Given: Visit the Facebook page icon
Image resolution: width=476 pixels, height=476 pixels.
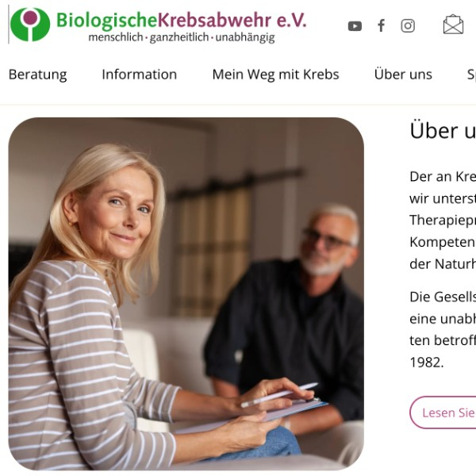Looking at the screenshot, I should (x=382, y=25).
